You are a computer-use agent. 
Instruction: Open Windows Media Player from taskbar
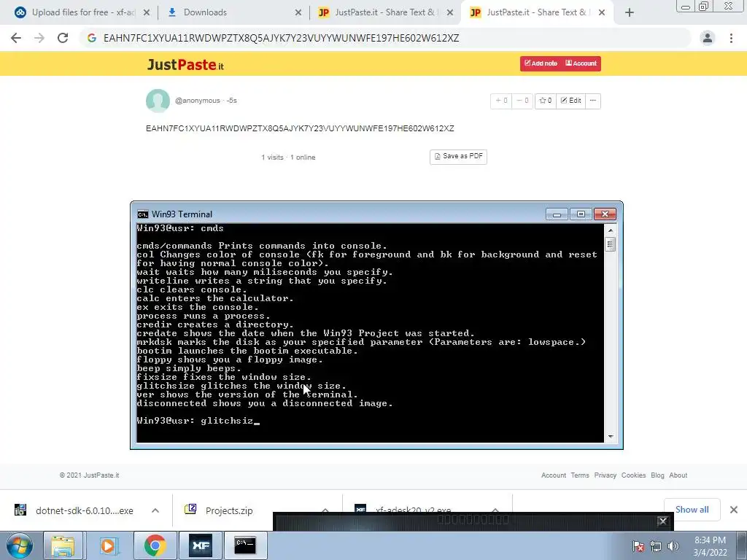109,545
